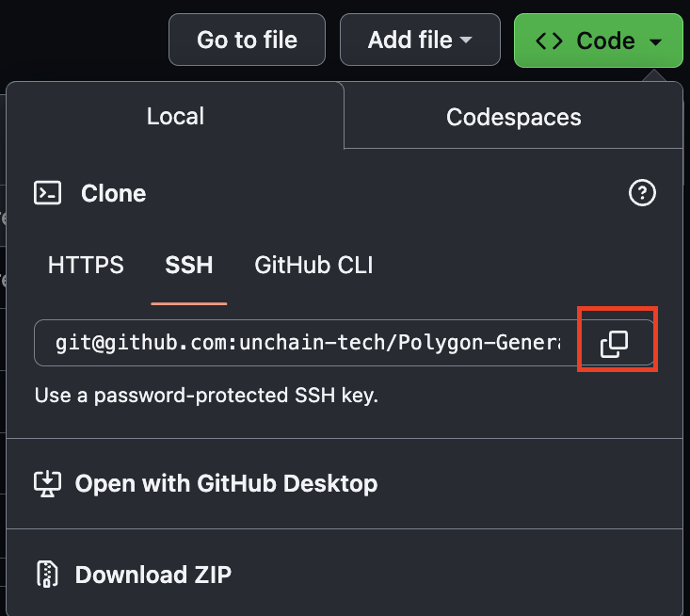690x616 pixels.
Task: Click the green Code button label
Action: pyautogui.click(x=605, y=41)
